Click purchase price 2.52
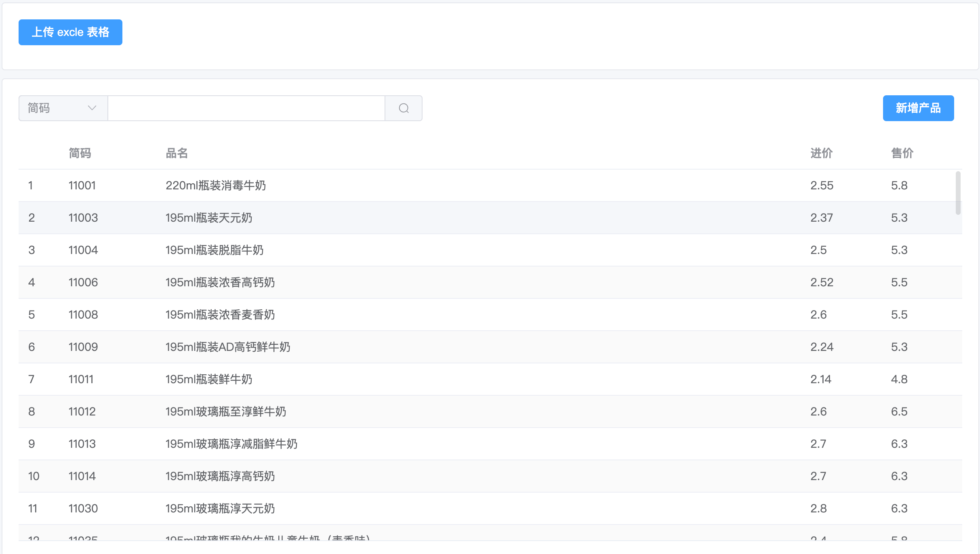Image resolution: width=980 pixels, height=554 pixels. pos(822,282)
